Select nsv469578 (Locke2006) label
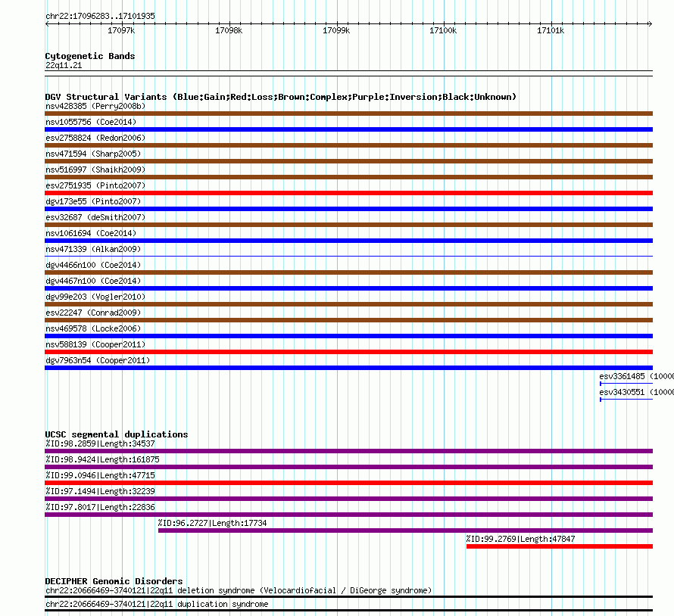 click(x=93, y=328)
